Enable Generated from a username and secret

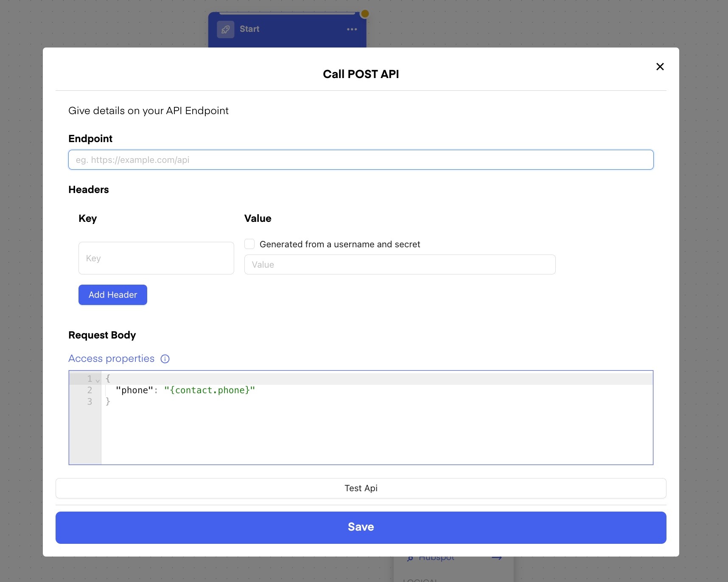(249, 244)
